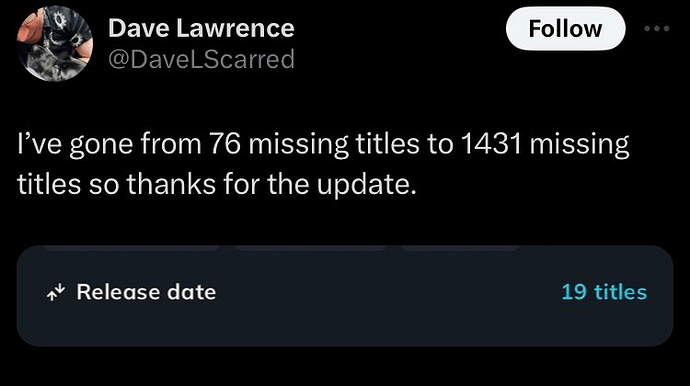Click the tweet text about missing titles
This screenshot has width=690, height=386.
[323, 164]
